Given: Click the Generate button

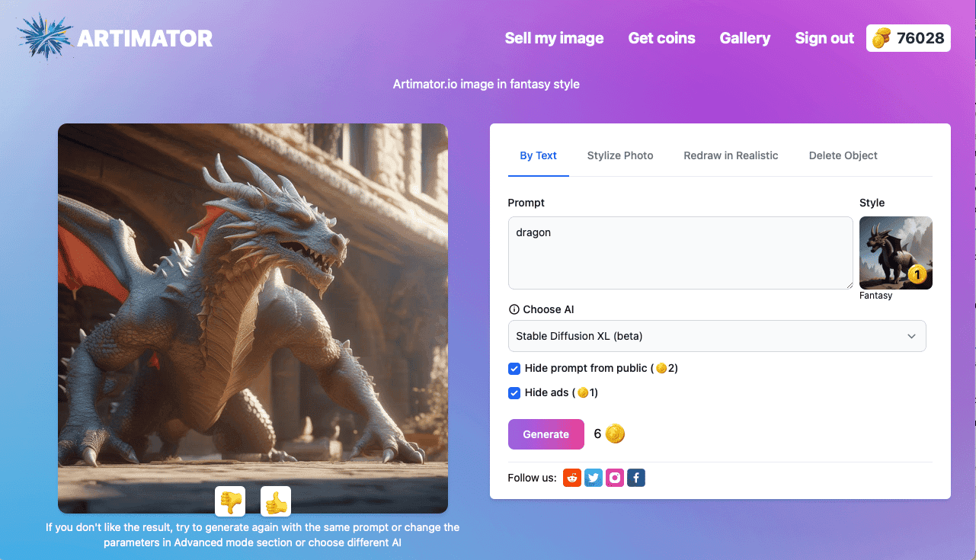Looking at the screenshot, I should [546, 434].
